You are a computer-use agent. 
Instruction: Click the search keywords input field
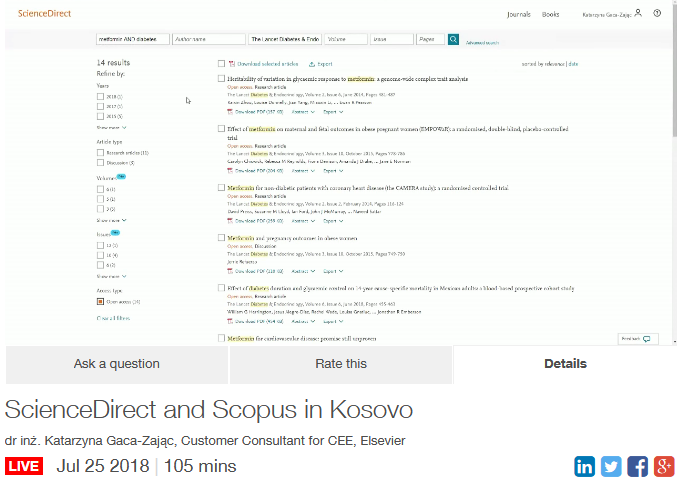click(133, 39)
